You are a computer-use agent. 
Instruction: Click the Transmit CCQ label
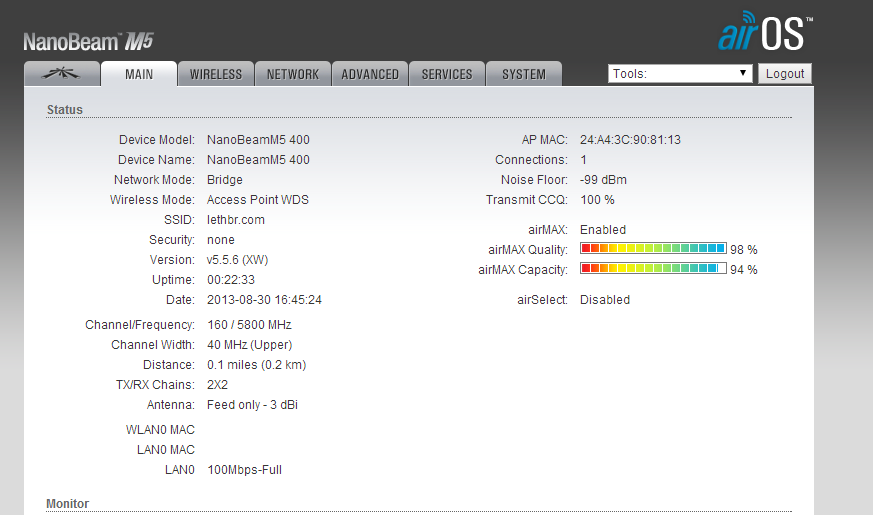tap(527, 200)
